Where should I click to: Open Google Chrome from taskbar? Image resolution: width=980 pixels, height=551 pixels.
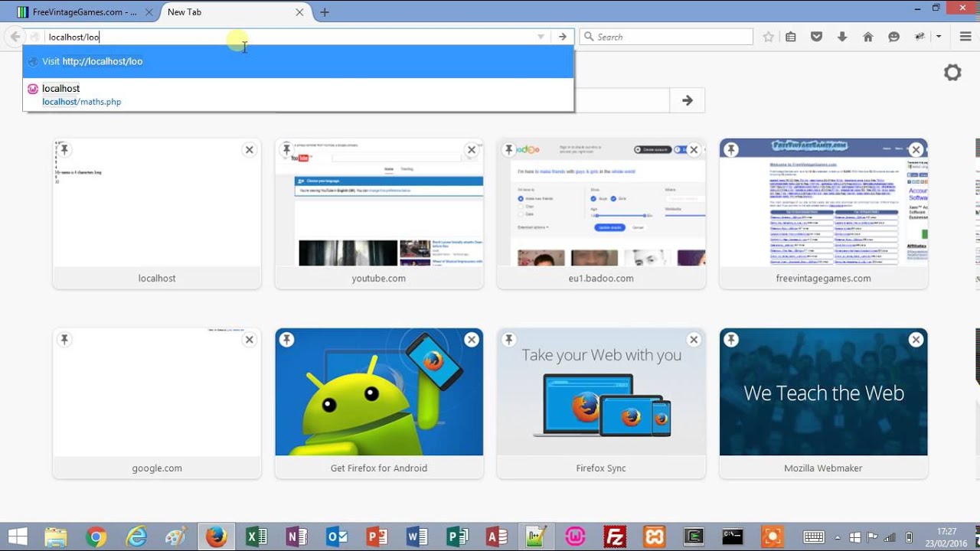[96, 537]
